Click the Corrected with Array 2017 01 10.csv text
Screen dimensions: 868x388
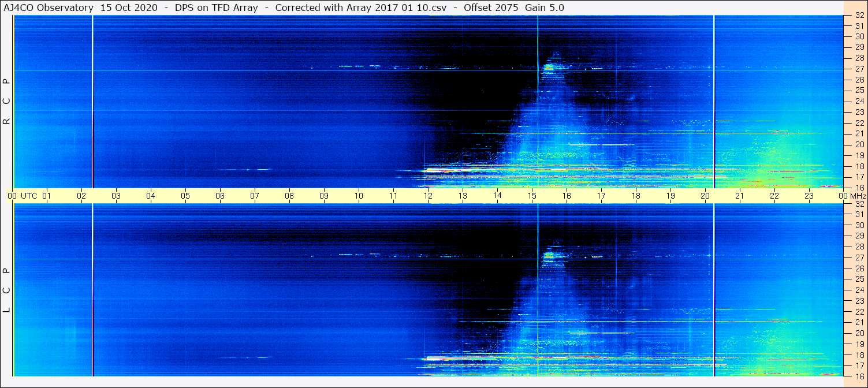pyautogui.click(x=360, y=8)
